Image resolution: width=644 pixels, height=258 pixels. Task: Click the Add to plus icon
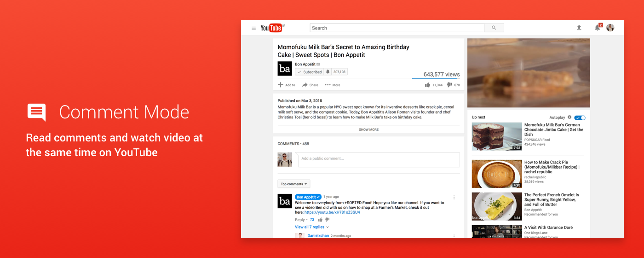point(281,85)
